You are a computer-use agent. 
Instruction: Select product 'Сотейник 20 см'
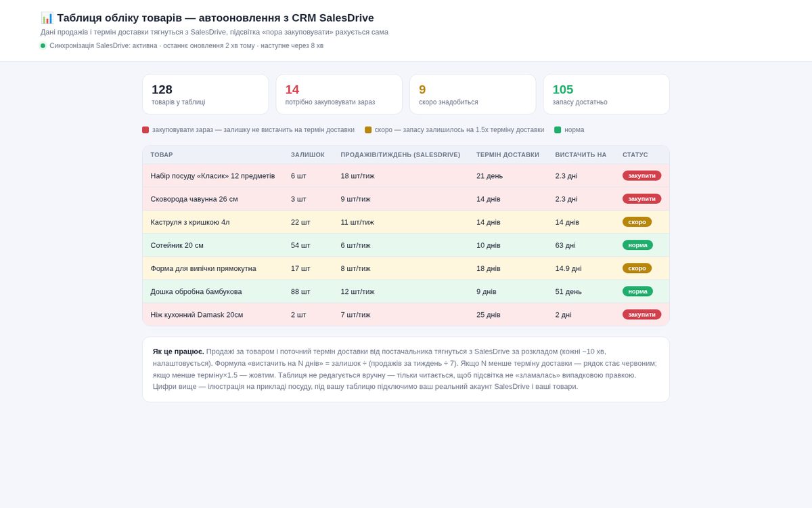coord(177,245)
